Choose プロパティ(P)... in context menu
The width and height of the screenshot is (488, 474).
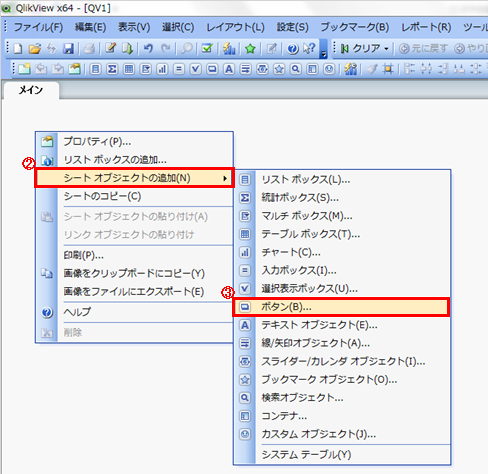tap(134, 142)
